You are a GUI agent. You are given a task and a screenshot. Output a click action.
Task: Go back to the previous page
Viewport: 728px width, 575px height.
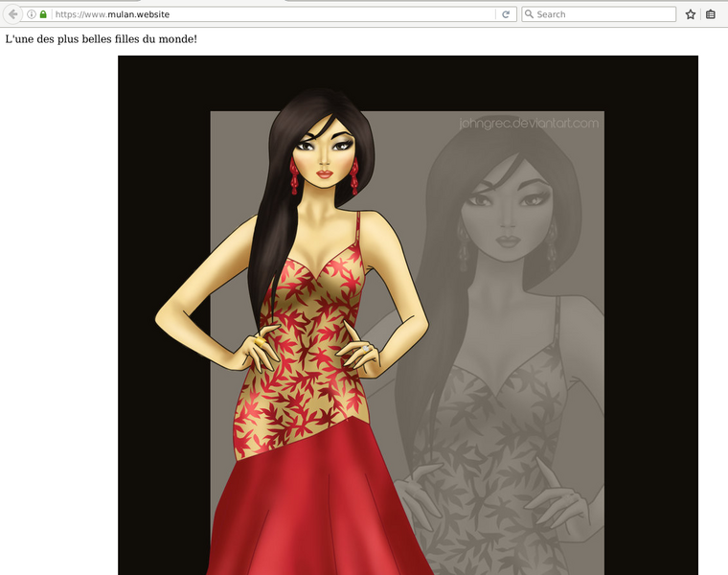[13, 14]
